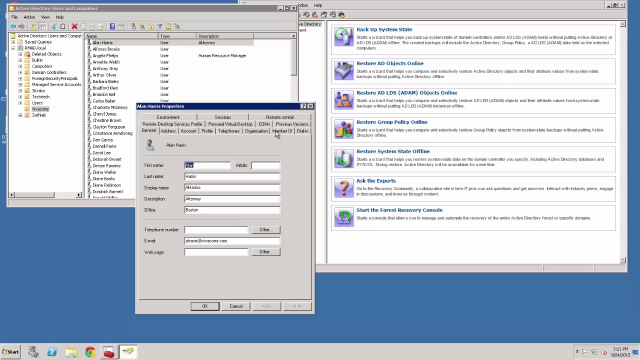
Task: Expand the Computers container
Action: (x=20, y=66)
